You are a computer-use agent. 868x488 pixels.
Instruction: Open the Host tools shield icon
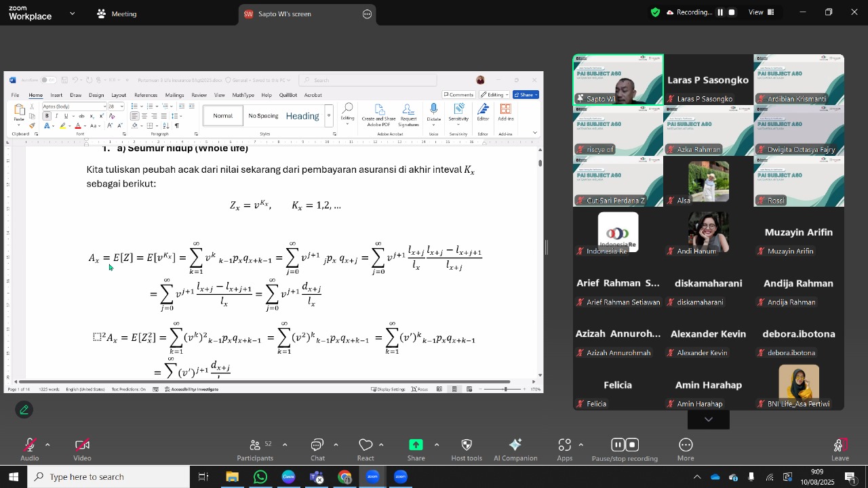tap(467, 449)
